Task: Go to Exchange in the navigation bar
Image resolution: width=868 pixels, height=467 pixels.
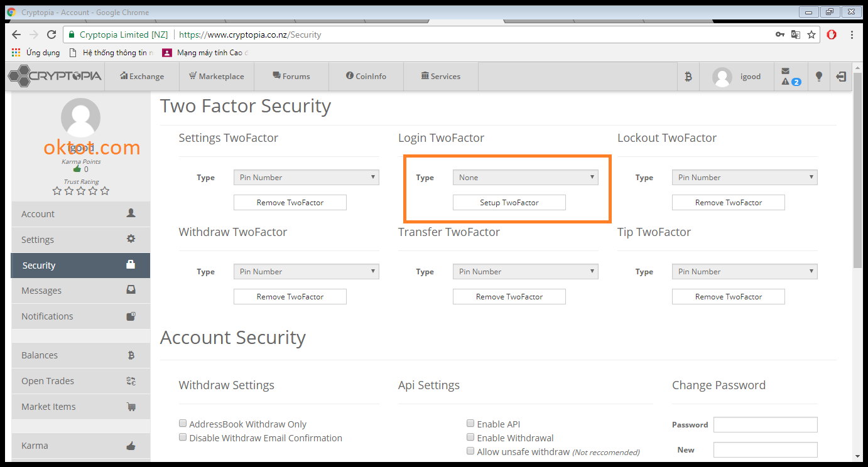Action: coord(142,77)
